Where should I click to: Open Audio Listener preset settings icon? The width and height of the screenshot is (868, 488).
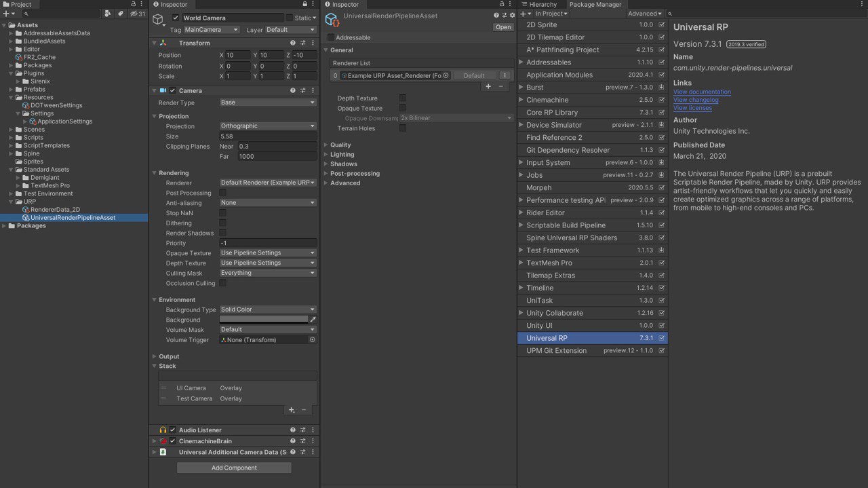tap(302, 430)
